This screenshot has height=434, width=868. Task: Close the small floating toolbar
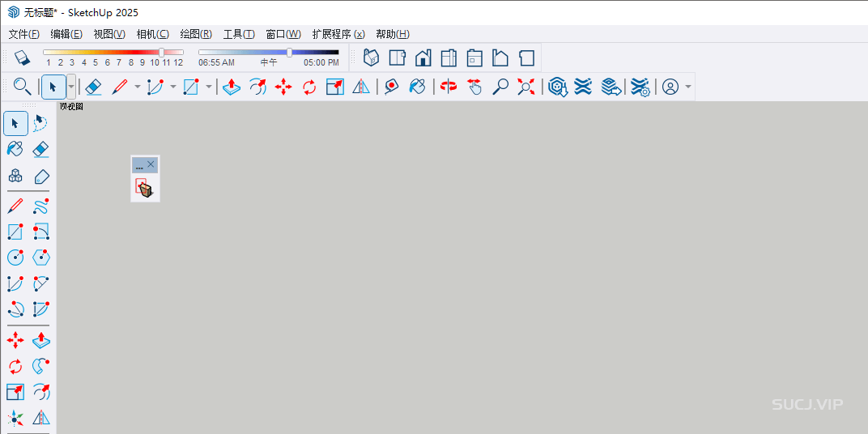(151, 164)
